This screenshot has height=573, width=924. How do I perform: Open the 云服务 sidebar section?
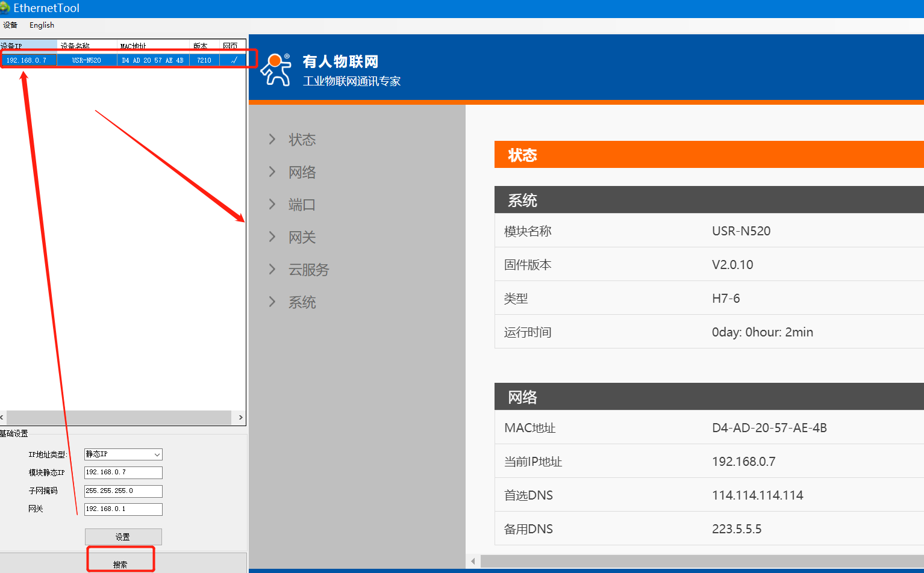click(x=308, y=270)
